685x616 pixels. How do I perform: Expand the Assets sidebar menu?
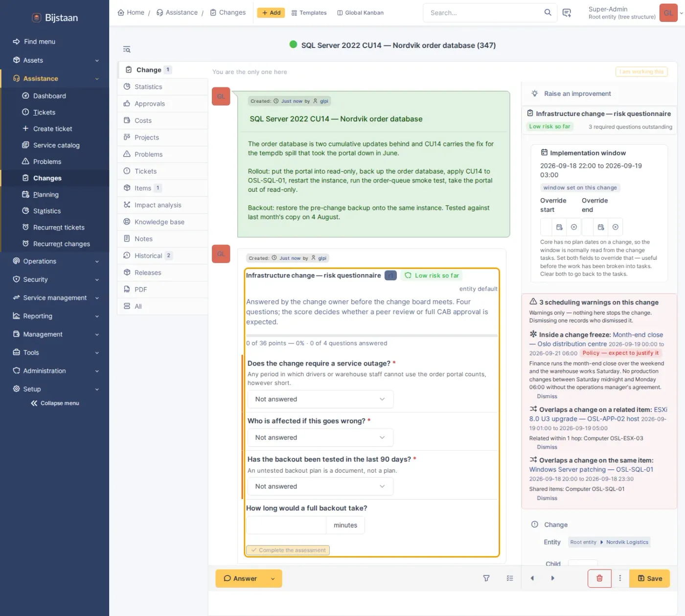55,60
